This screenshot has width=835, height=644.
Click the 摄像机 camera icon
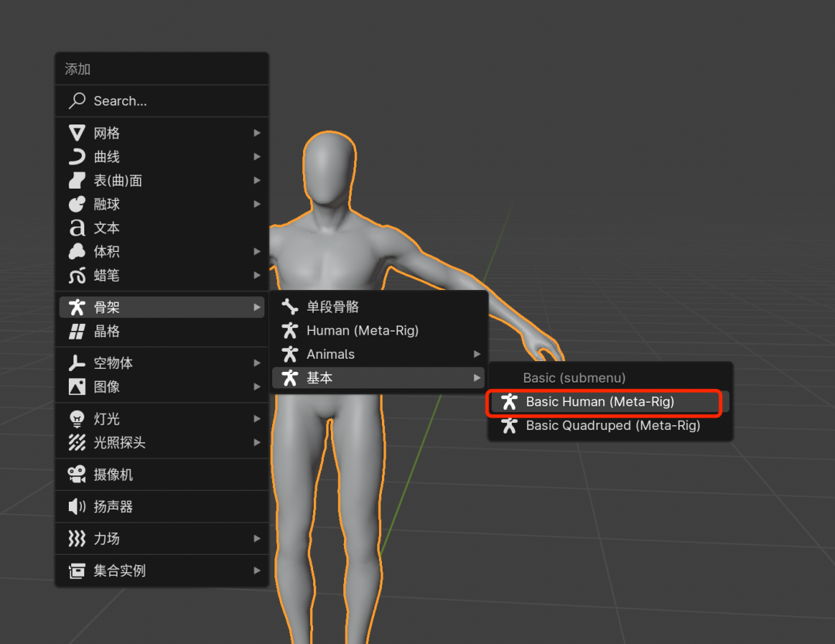tap(77, 475)
